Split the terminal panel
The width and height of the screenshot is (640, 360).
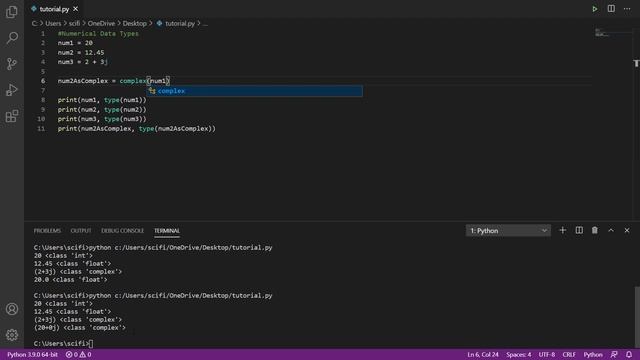point(579,231)
